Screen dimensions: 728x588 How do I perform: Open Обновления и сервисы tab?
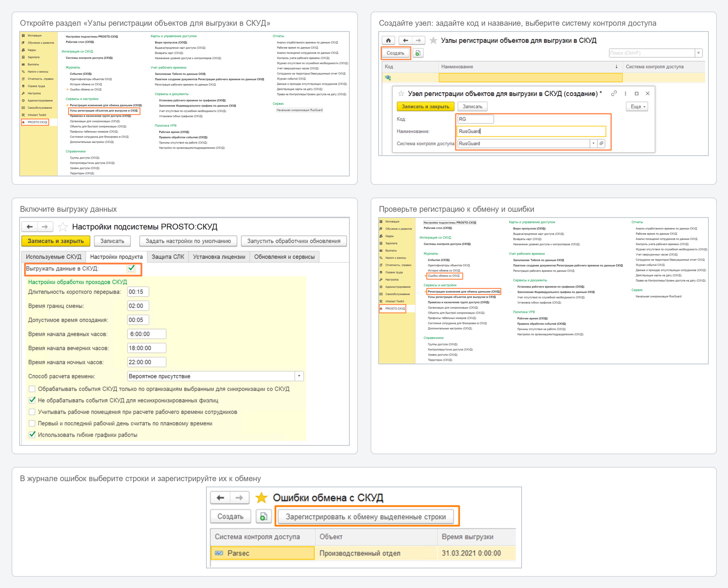[284, 257]
